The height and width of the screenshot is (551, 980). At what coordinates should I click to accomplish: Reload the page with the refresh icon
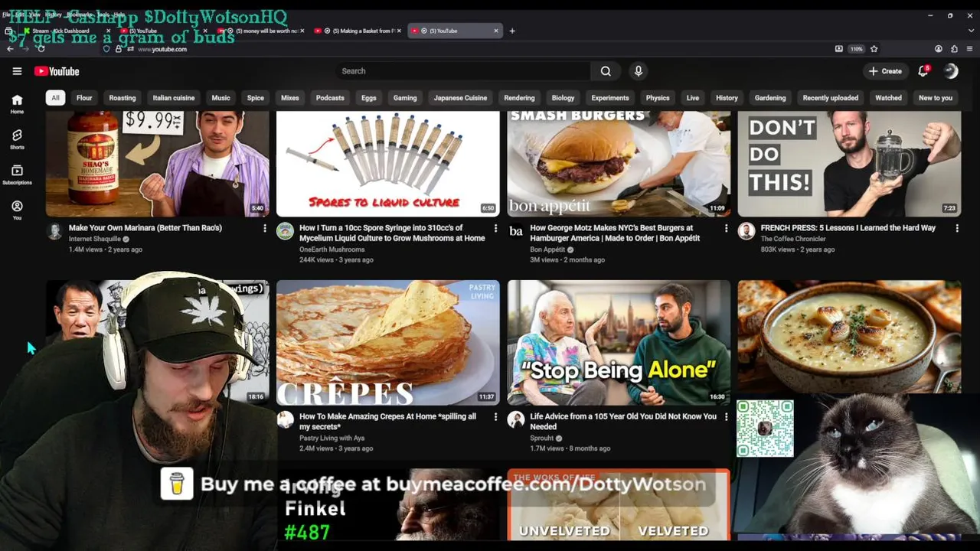(41, 49)
